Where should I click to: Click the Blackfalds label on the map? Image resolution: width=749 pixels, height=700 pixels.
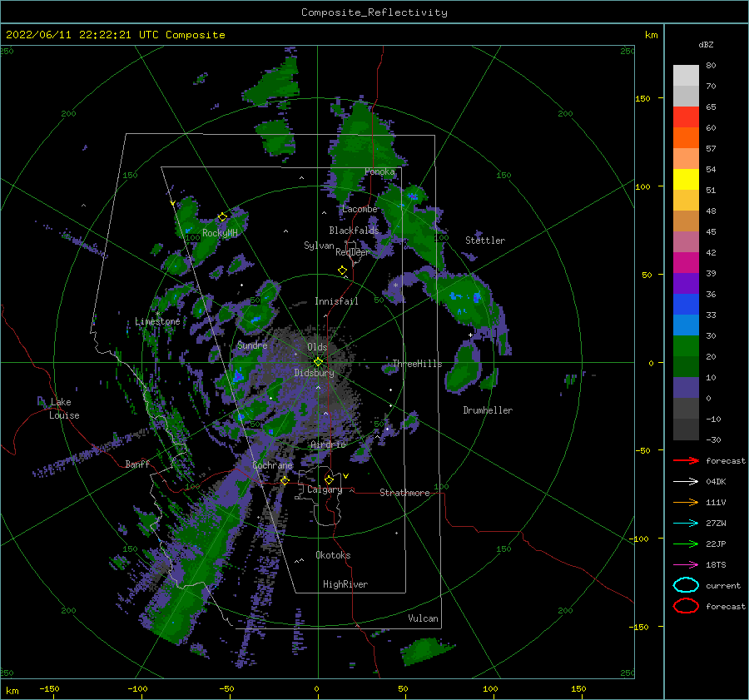click(x=354, y=231)
